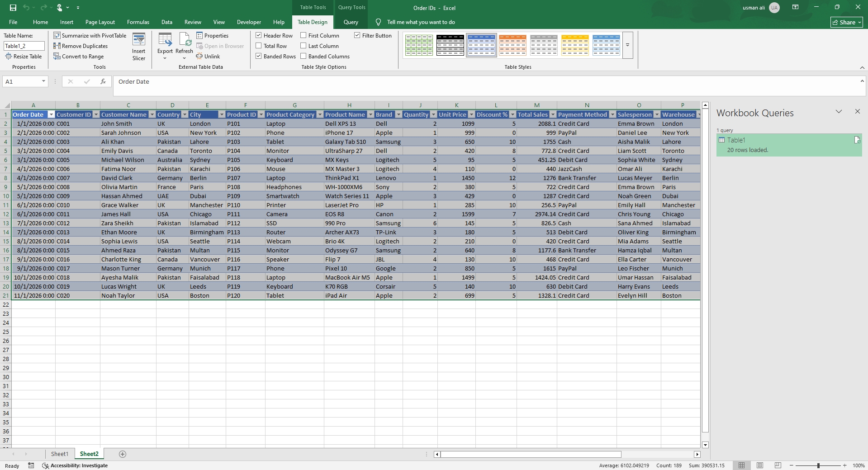Switch to the Query tab
The image size is (868, 470).
pos(351,22)
